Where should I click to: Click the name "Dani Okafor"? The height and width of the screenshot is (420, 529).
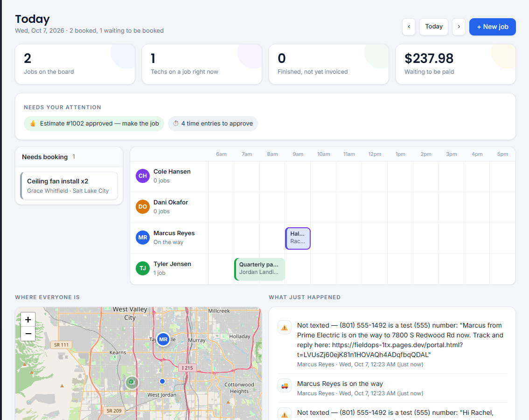171,202
